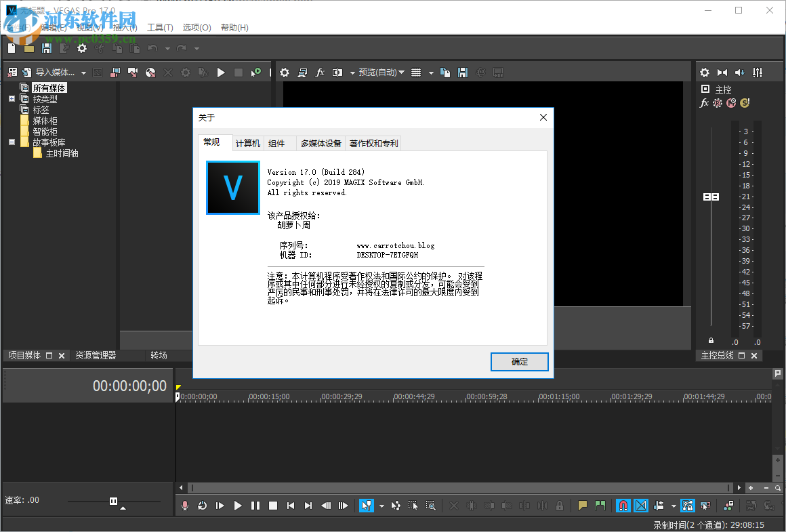Click the 确定 button to close About
This screenshot has width=786, height=532.
519,362
